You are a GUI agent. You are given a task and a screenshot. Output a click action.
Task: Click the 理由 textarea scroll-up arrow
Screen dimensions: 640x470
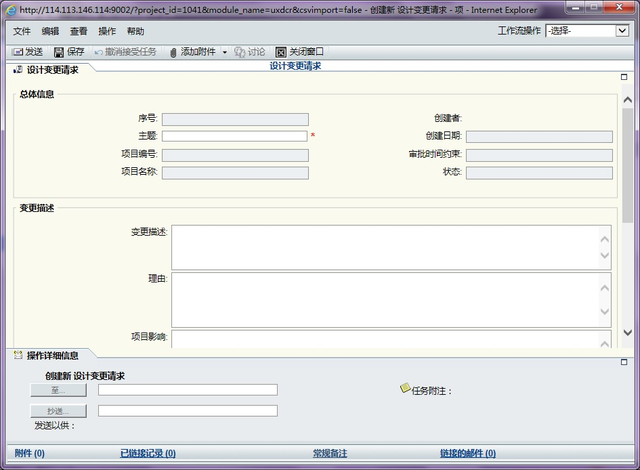[x=605, y=288]
